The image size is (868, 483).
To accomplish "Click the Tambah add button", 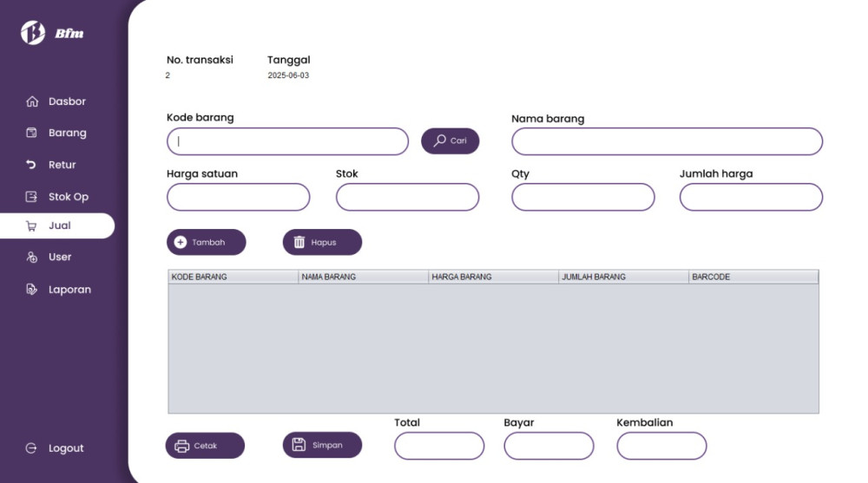I will click(206, 242).
